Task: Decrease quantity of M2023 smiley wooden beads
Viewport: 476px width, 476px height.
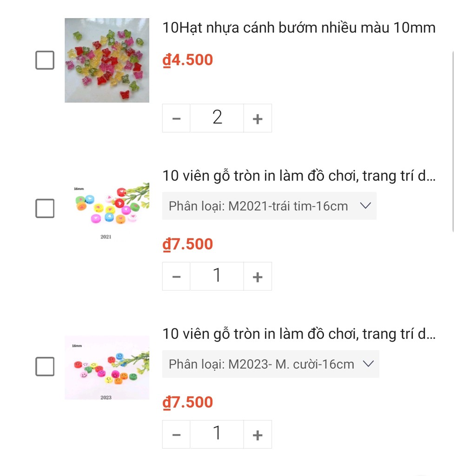Action: pyautogui.click(x=176, y=434)
